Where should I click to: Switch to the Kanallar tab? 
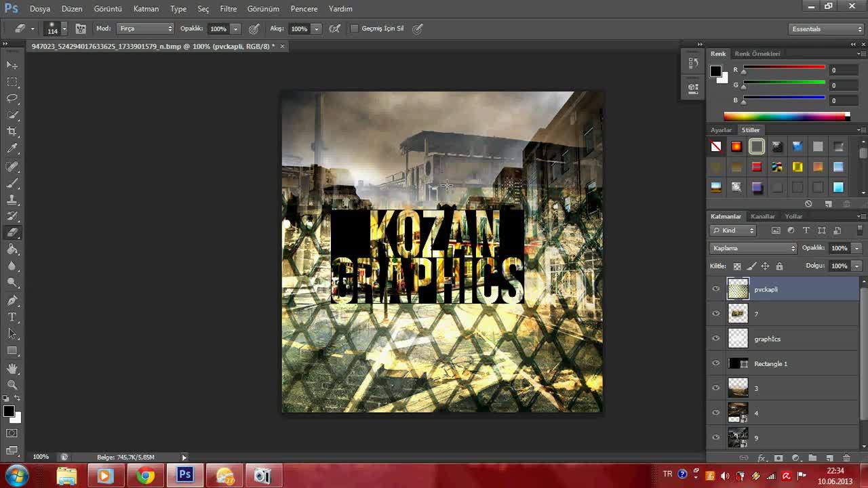(763, 216)
